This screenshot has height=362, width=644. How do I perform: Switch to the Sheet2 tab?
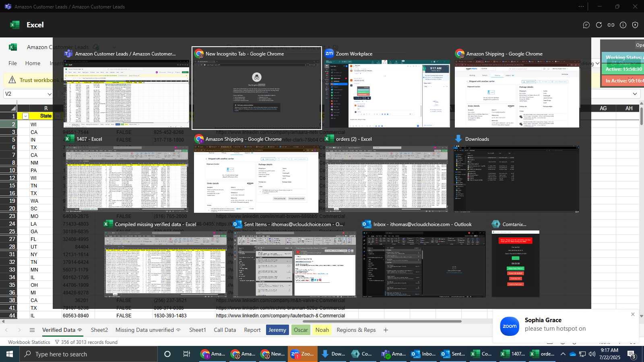(x=99, y=330)
